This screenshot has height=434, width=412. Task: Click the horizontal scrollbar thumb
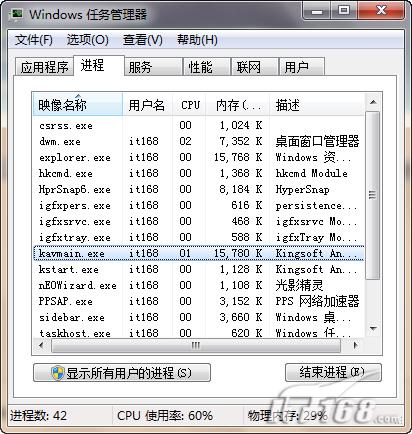click(196, 346)
